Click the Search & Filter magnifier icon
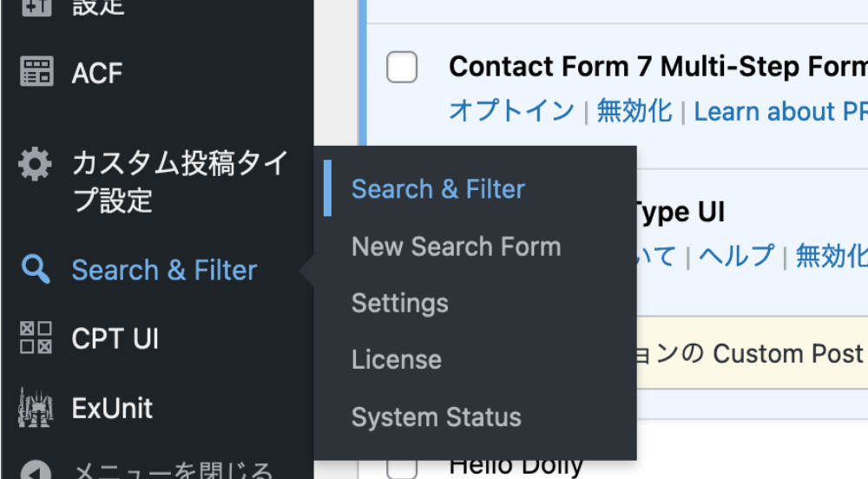 [35, 270]
